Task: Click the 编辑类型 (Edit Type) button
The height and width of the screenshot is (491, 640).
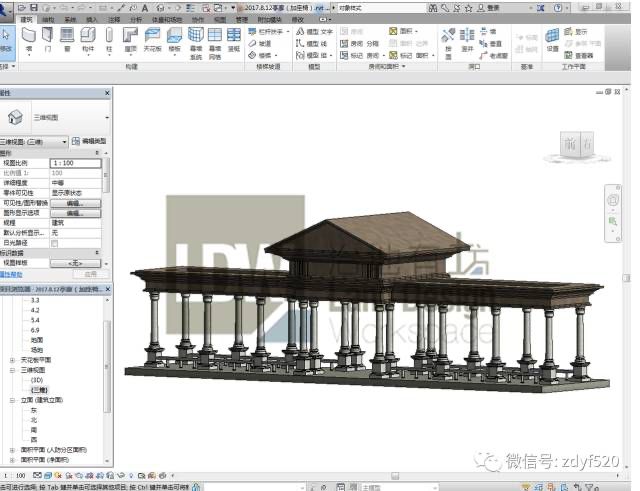Action: point(89,141)
